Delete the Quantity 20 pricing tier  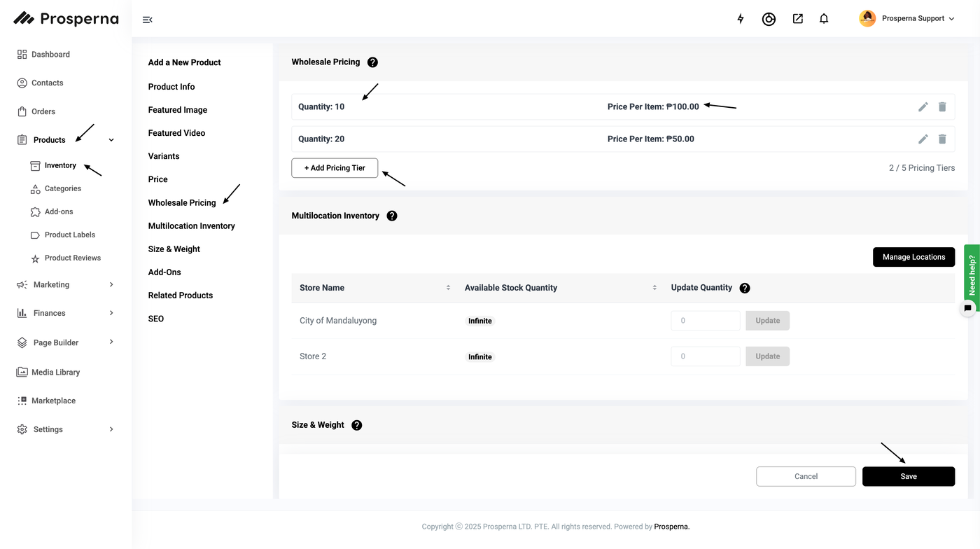point(942,139)
